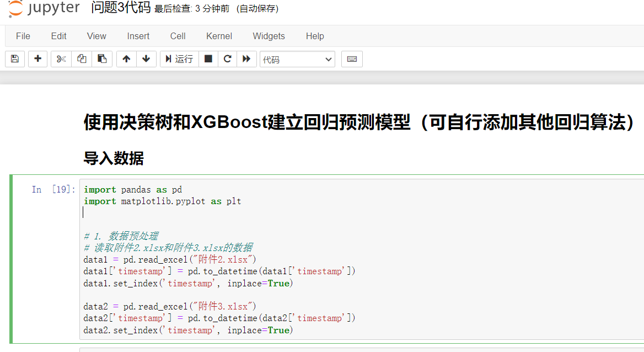The height and width of the screenshot is (352, 644).
Task: Click the data1 = pd.read_excel line
Action: click(170, 259)
